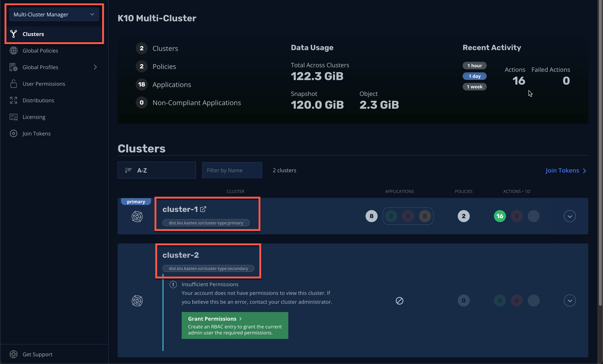The image size is (603, 364).
Task: Open Distributions in the sidebar
Action: coord(38,100)
